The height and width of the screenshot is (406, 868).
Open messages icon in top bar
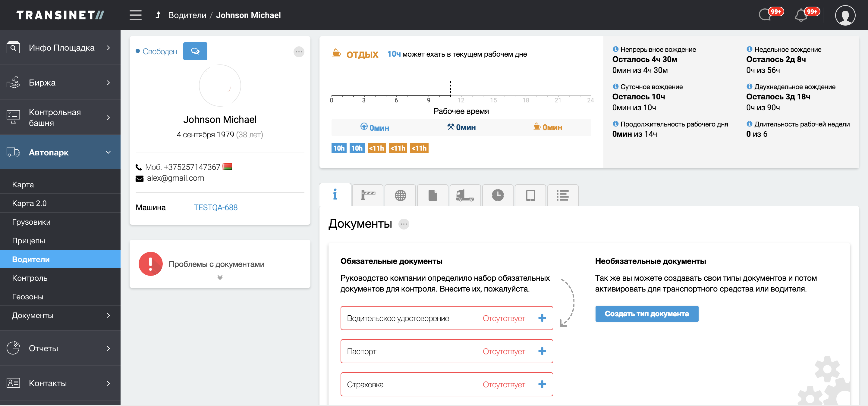click(x=765, y=15)
